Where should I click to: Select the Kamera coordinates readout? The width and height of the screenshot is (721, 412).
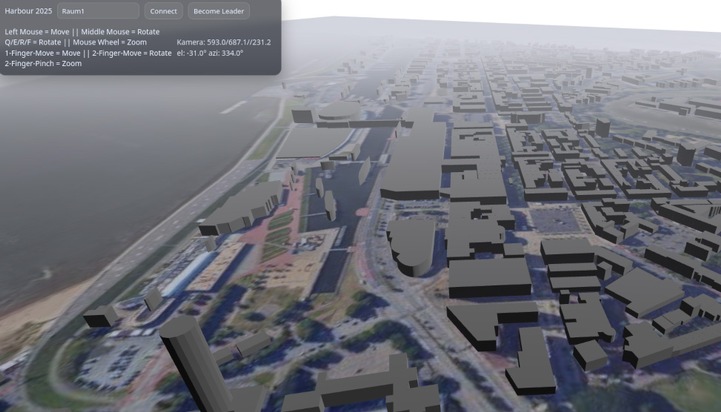(x=223, y=42)
